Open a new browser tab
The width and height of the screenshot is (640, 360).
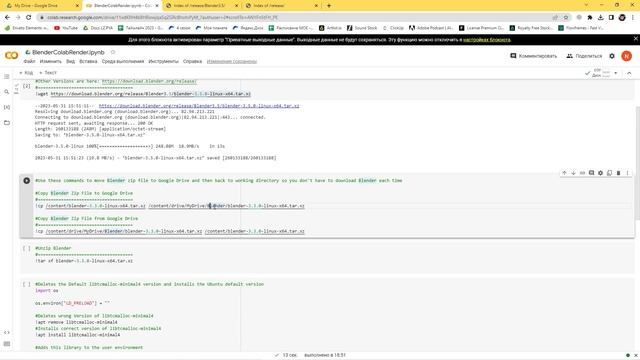(x=329, y=6)
